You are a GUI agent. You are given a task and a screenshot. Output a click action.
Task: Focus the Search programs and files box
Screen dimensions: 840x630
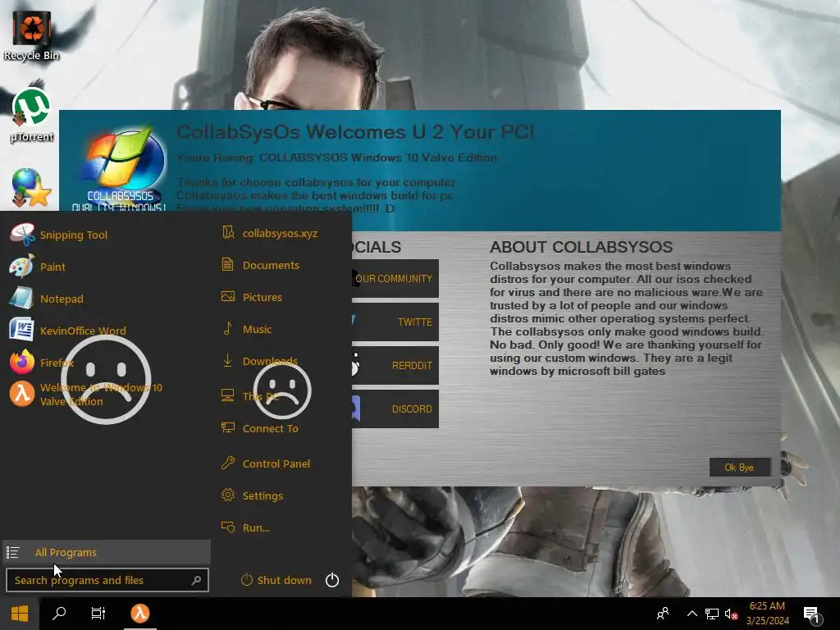107,580
